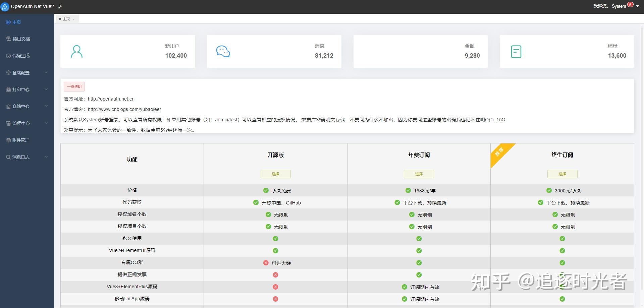This screenshot has width=644, height=308.
Task: Click 选择 under 终生订阅 column
Action: coord(562,174)
